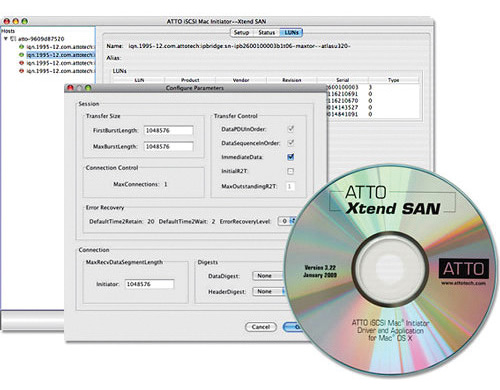The image size is (500, 390).
Task: Enable the InitialR2T checkbox
Action: pos(291,171)
